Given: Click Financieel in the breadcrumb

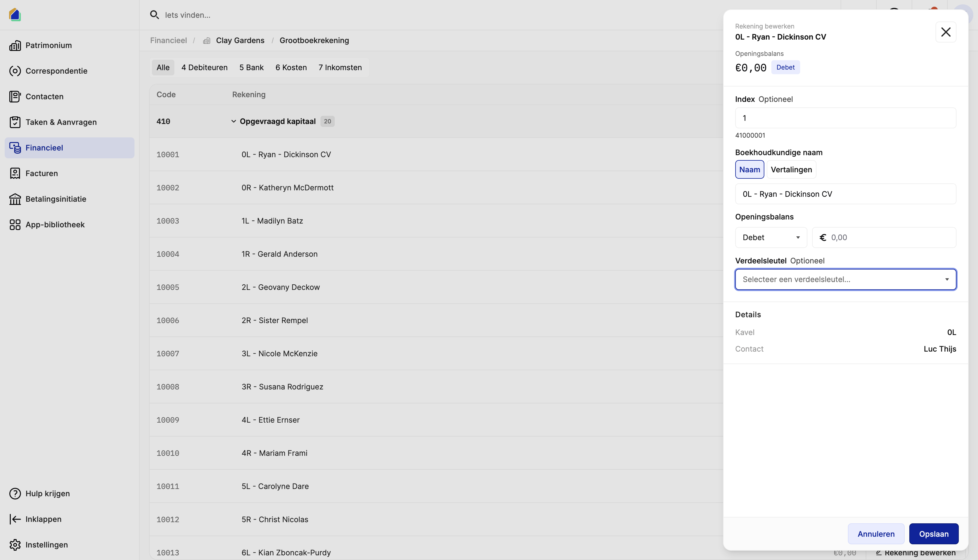Looking at the screenshot, I should [169, 41].
